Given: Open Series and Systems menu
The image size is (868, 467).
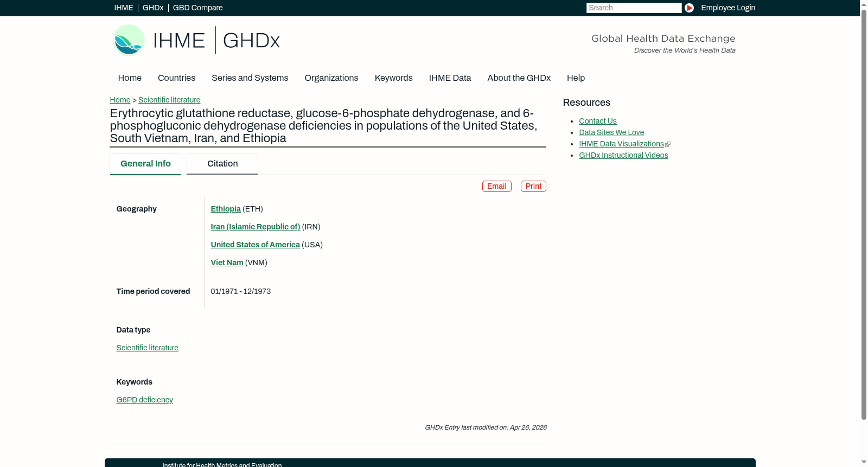Looking at the screenshot, I should pos(250,78).
